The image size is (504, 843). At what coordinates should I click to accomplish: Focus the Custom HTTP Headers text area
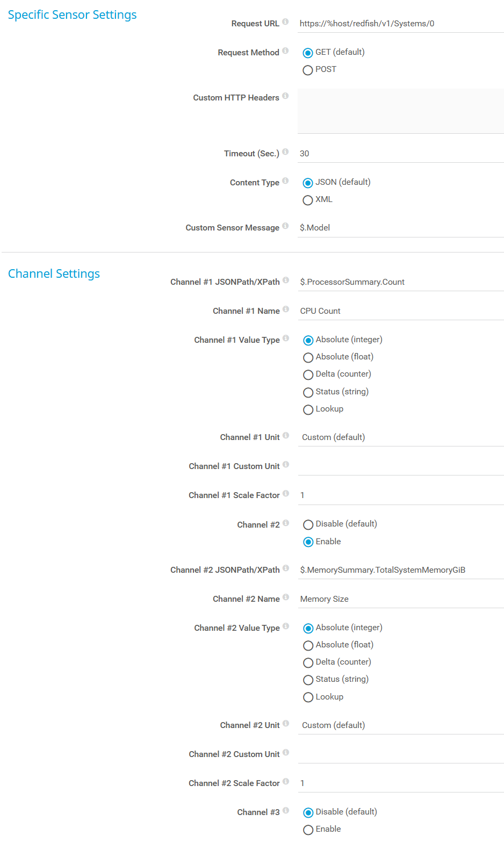pos(401,111)
